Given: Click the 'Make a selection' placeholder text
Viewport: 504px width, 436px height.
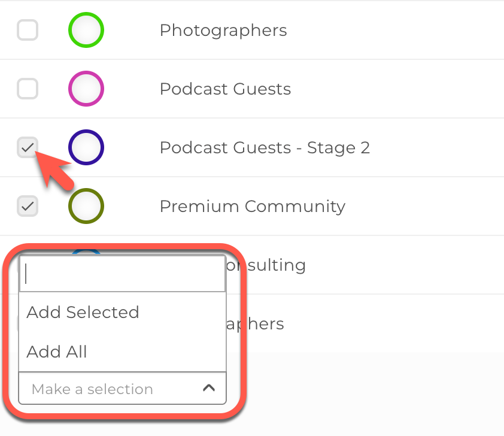Looking at the screenshot, I should (92, 389).
